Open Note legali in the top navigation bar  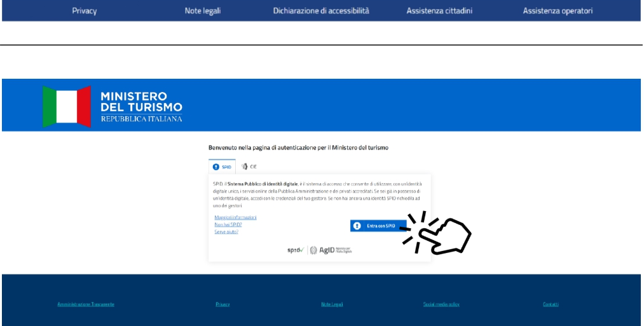click(x=203, y=11)
